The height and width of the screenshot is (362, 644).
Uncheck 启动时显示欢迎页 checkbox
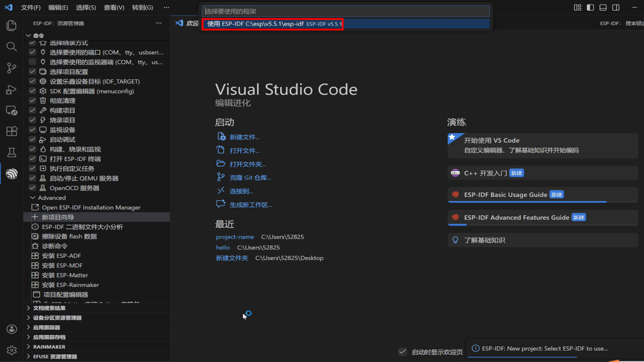pos(402,352)
